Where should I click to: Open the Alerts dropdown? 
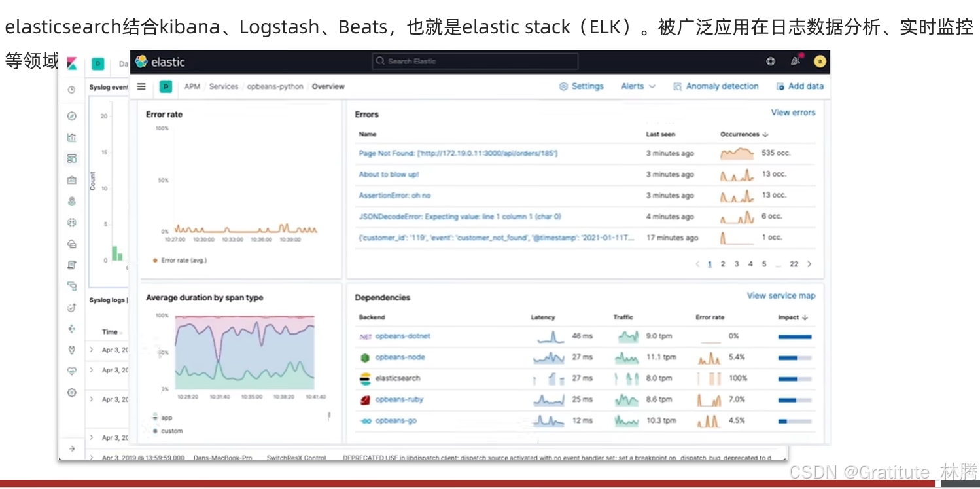[x=637, y=86]
